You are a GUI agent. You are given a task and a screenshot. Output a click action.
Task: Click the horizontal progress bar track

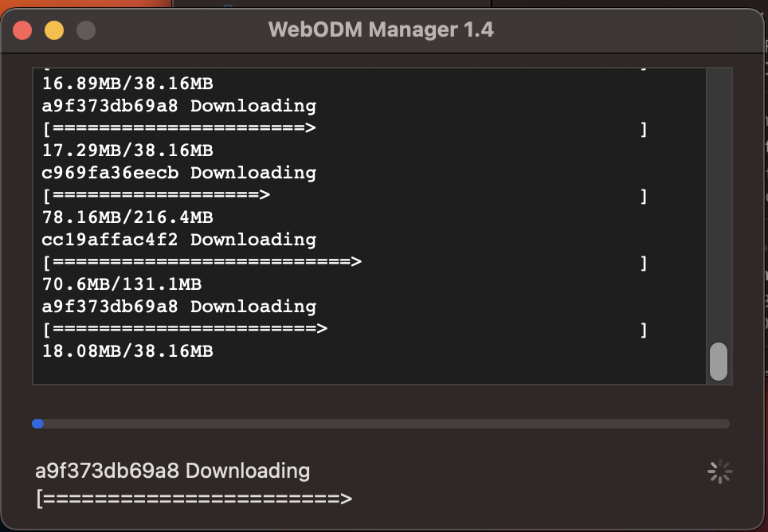[382, 423]
